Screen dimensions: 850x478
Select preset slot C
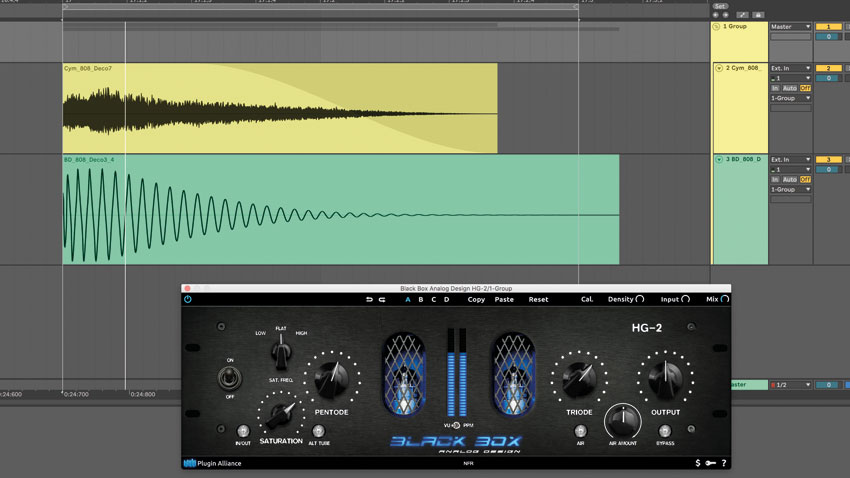(x=434, y=299)
